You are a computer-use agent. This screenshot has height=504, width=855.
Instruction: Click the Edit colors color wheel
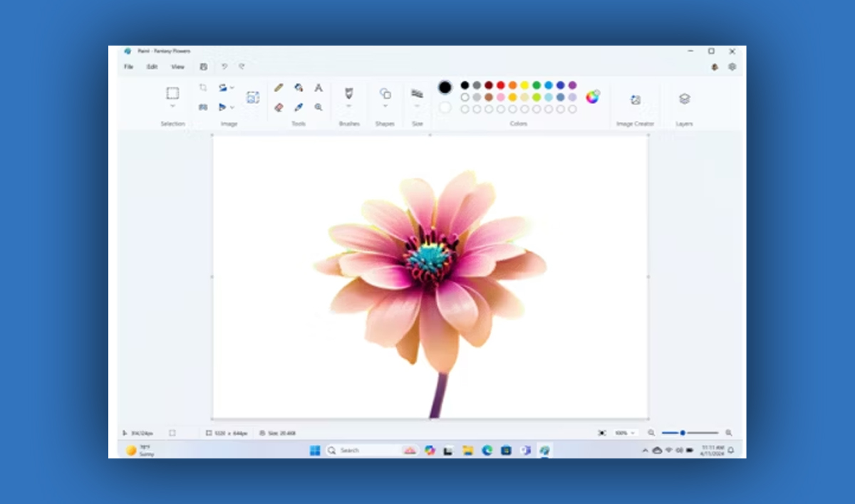pyautogui.click(x=592, y=98)
